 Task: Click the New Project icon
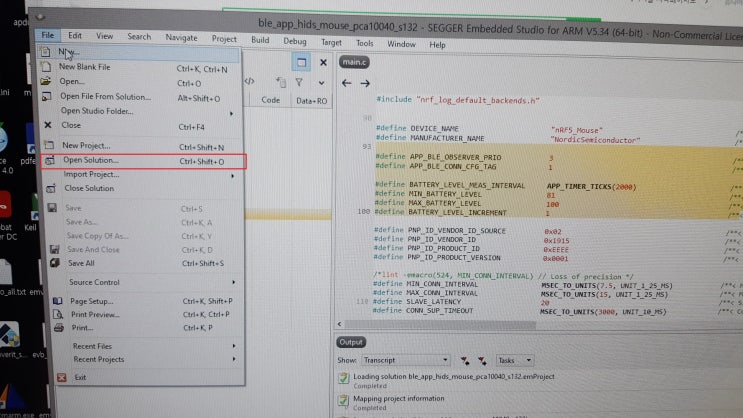(x=49, y=145)
